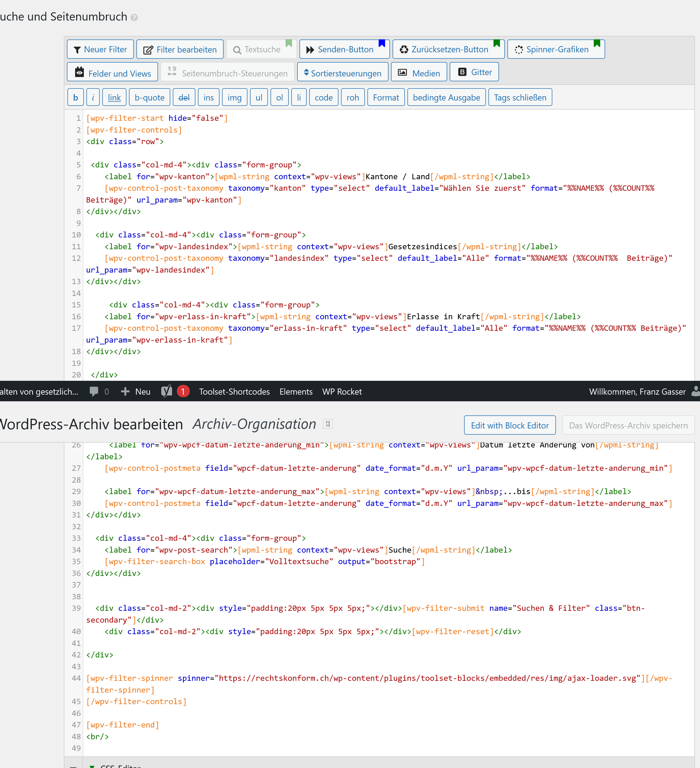The image size is (700, 768).
Task: Open Willkommen, Franz Gasser account menu
Action: click(637, 392)
